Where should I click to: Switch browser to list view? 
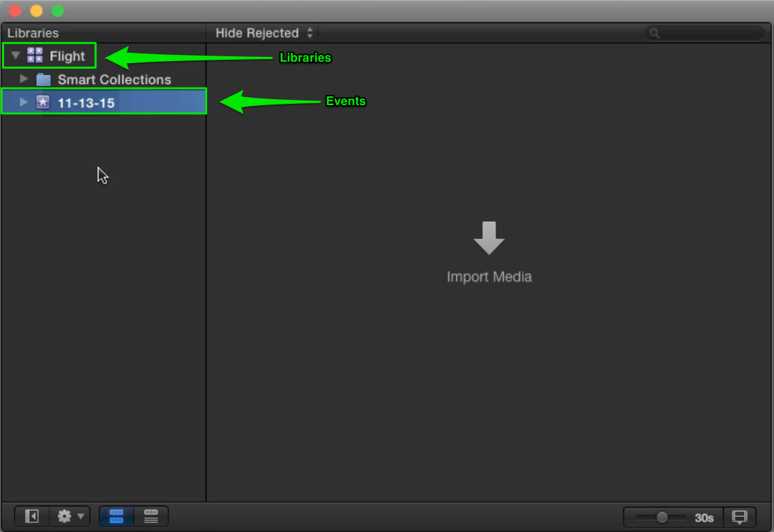point(151,516)
